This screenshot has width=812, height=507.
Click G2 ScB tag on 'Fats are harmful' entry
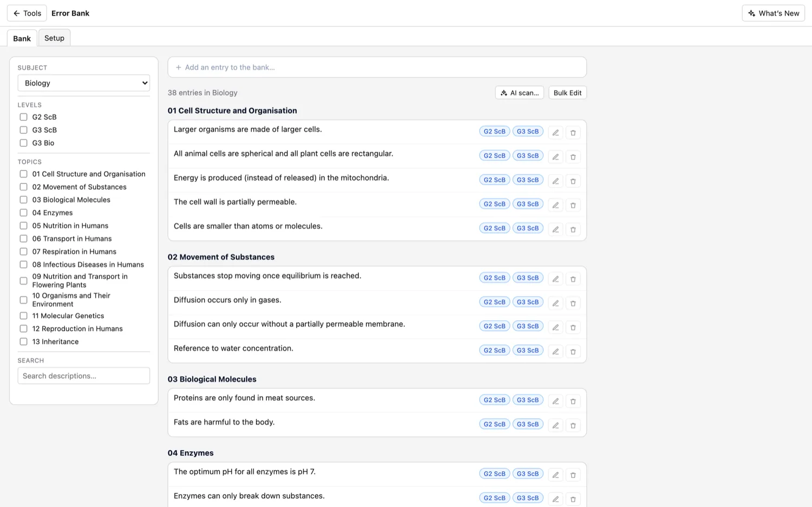[494, 424]
